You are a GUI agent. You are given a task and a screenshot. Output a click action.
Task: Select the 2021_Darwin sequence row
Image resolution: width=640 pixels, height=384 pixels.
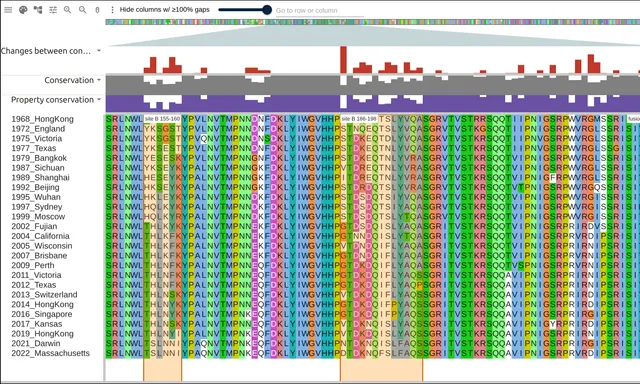(36, 344)
